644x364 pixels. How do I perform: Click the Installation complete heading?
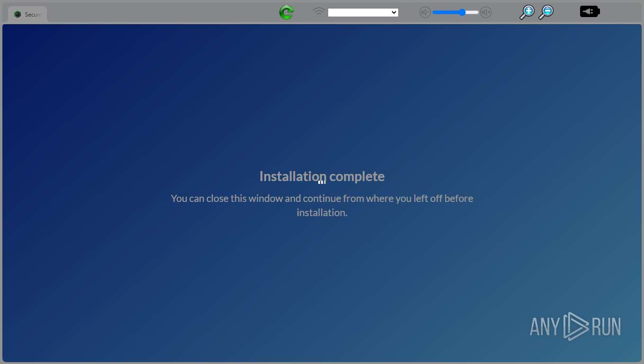click(322, 176)
